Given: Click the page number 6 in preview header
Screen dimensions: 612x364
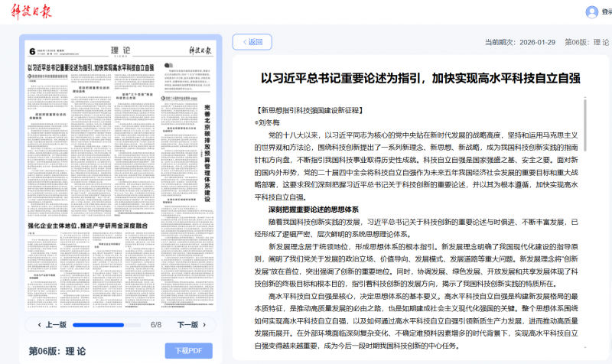Looking at the screenshot, I should coord(32,51).
